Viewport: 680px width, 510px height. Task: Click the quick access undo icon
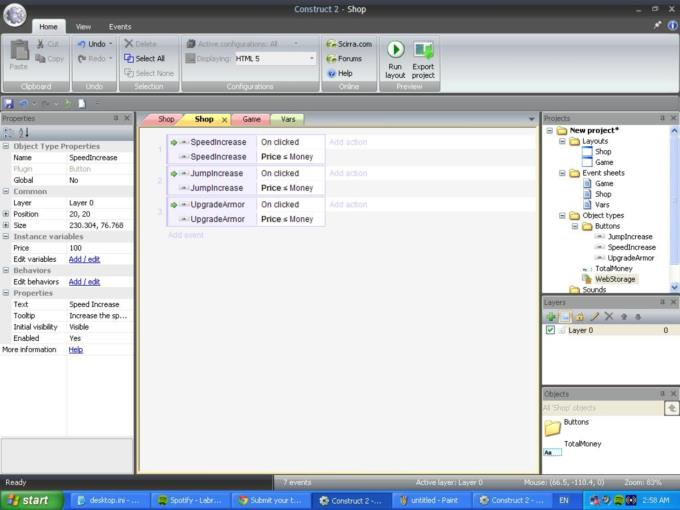click(23, 104)
